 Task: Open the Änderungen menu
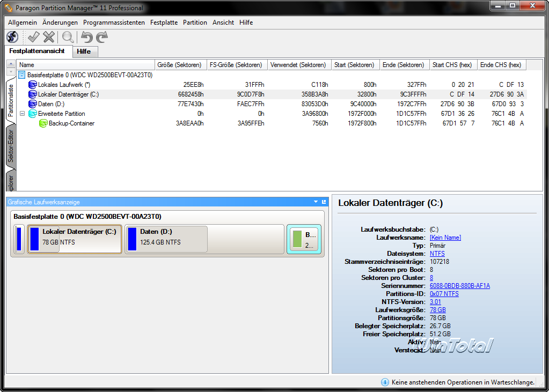tap(60, 23)
